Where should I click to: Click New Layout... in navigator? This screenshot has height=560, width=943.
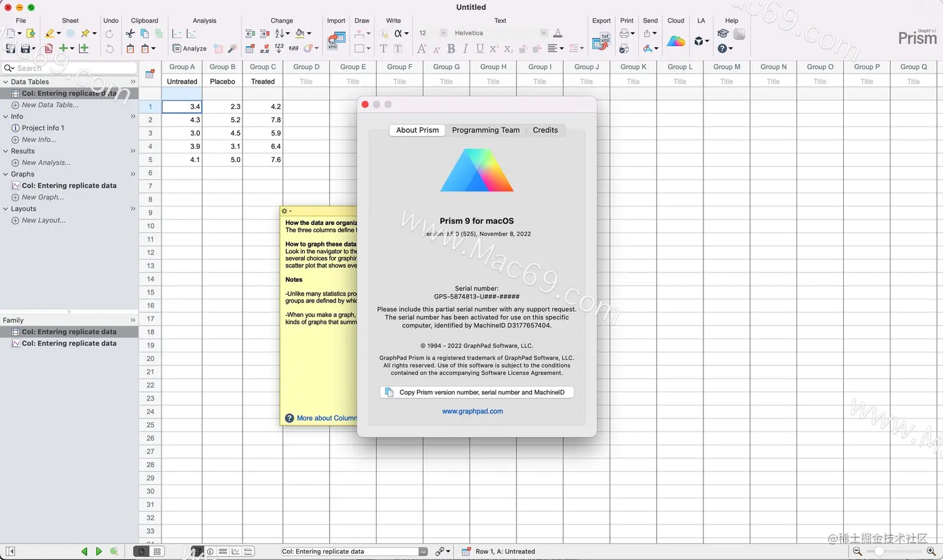tap(44, 220)
